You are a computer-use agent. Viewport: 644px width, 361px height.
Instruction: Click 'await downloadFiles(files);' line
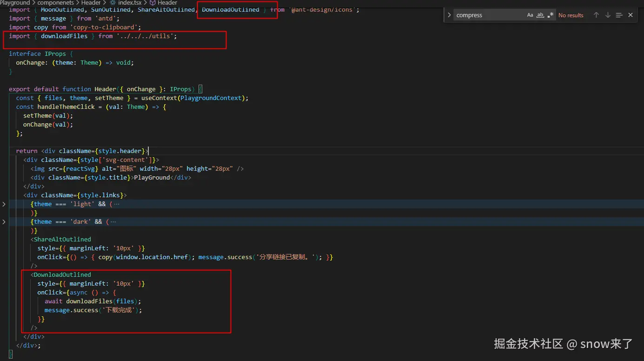pos(93,301)
